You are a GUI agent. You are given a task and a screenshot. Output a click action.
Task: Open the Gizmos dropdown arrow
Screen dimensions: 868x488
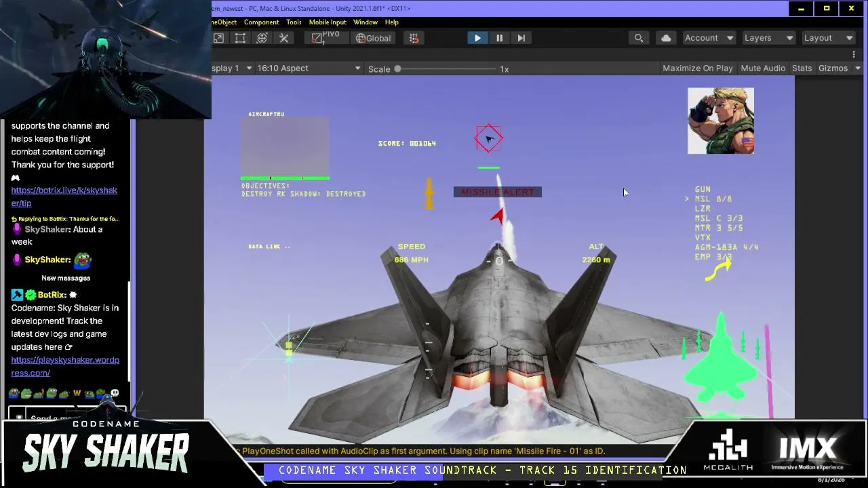[857, 68]
